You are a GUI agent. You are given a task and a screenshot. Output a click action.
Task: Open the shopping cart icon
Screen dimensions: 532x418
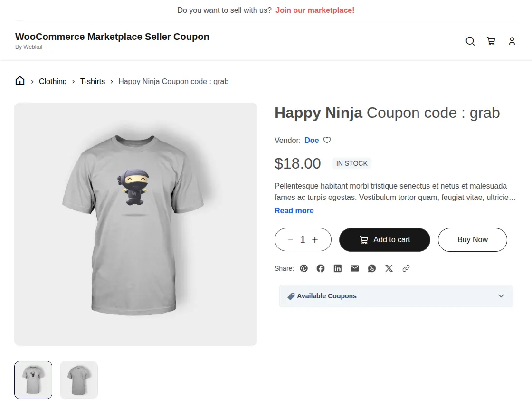491,41
